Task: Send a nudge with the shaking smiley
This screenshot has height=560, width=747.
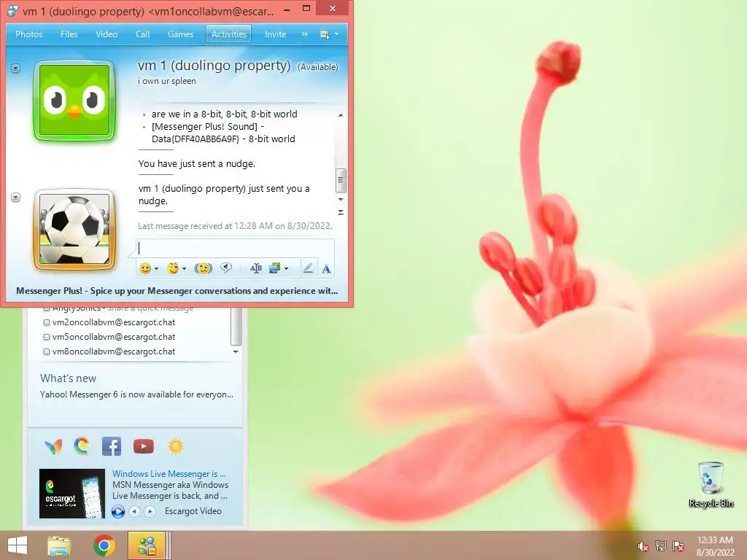Action: click(x=204, y=268)
